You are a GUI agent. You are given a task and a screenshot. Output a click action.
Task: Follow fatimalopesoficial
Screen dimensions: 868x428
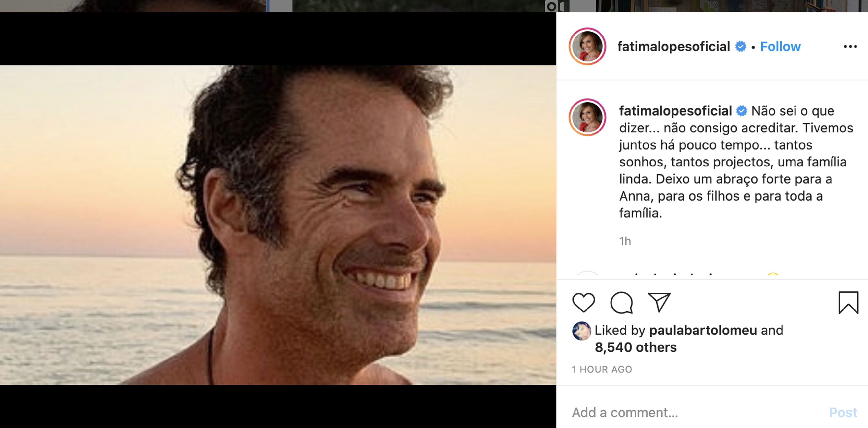(x=780, y=47)
